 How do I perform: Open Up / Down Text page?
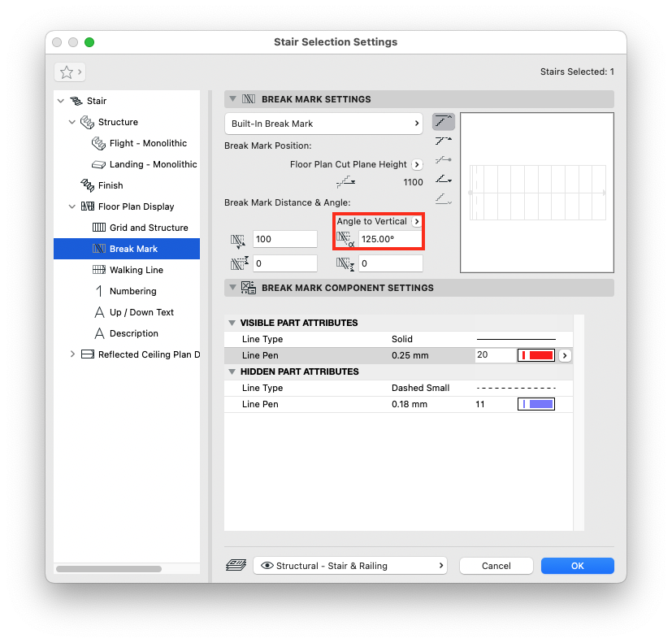coord(141,312)
